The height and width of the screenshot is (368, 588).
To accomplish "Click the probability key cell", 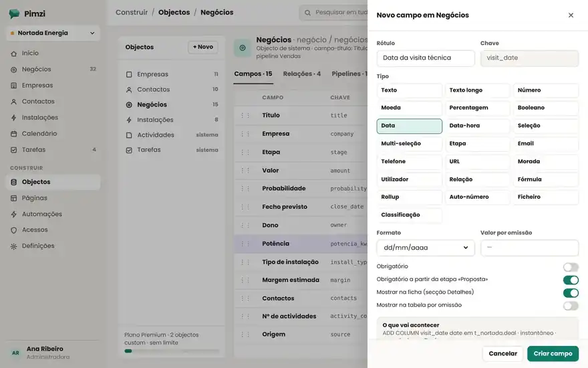I will (348, 189).
